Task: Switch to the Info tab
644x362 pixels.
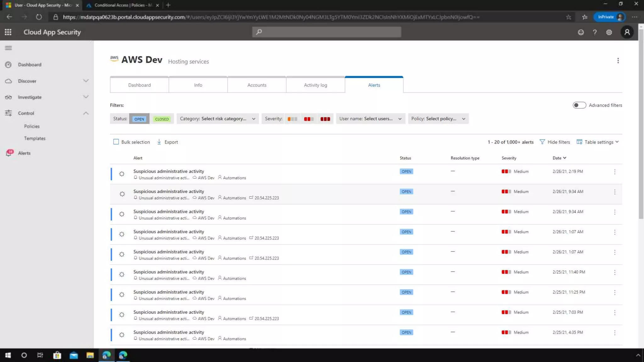Action: tap(198, 85)
